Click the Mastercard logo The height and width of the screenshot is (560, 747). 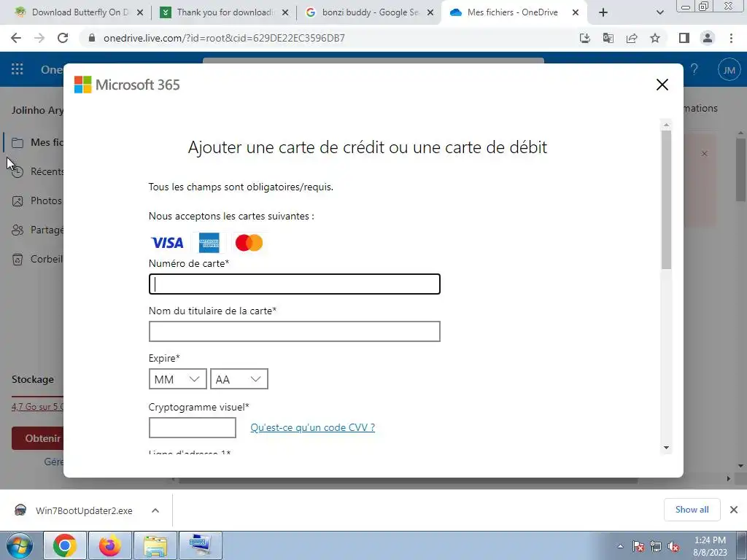click(249, 243)
